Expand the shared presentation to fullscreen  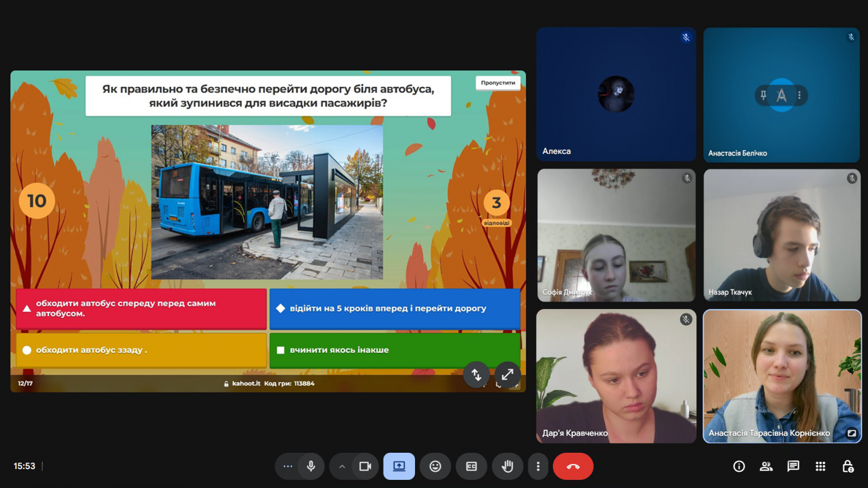(507, 375)
